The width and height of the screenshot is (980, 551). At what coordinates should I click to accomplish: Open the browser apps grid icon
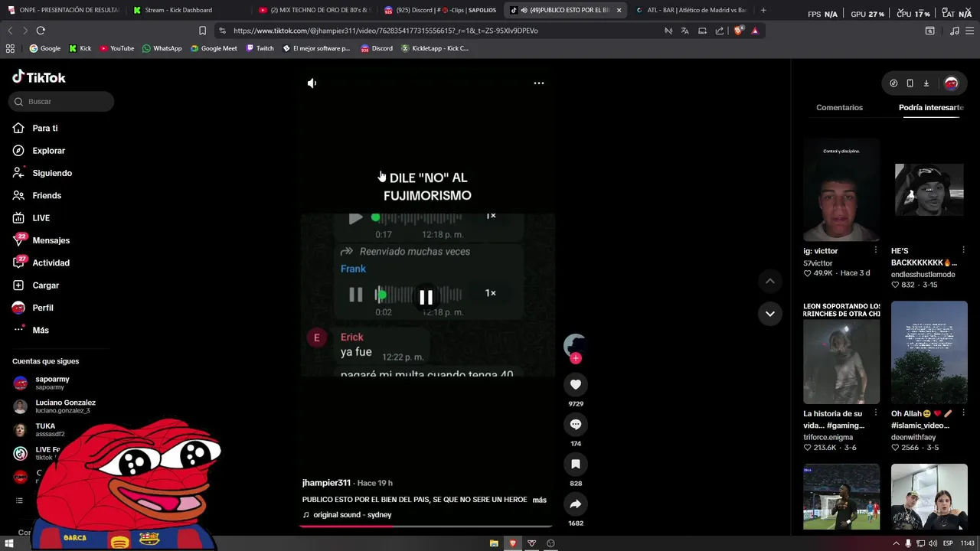10,48
